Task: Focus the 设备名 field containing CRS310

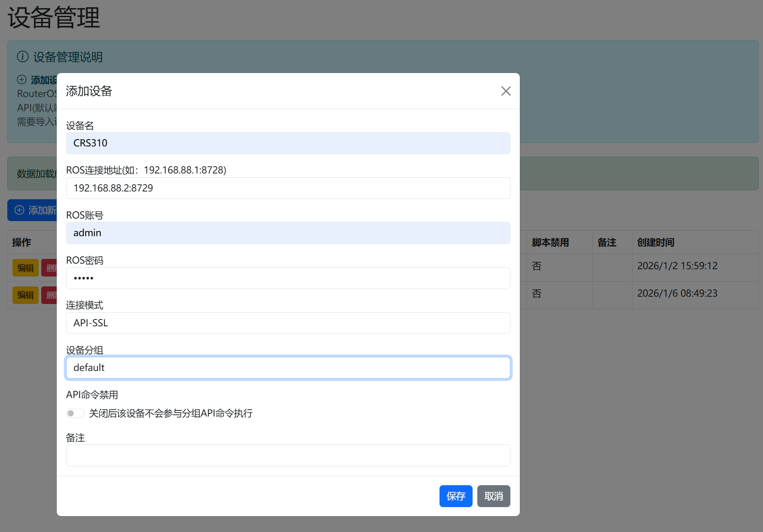Action: [x=288, y=143]
